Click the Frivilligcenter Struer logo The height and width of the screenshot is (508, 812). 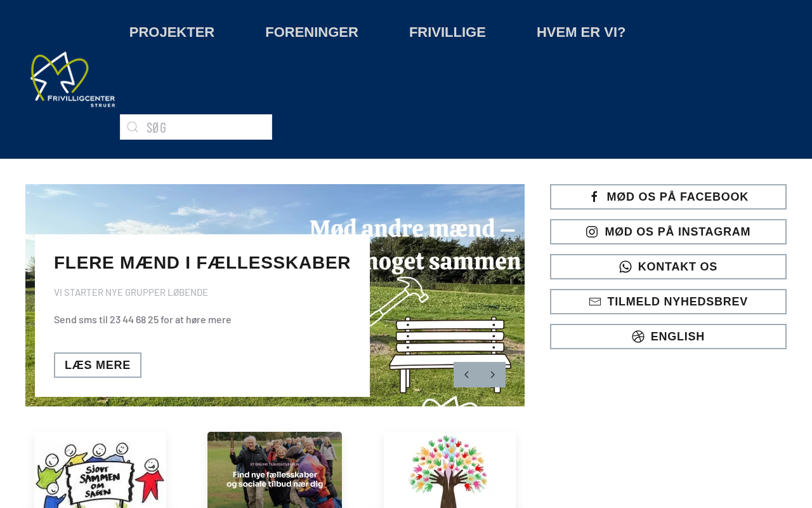73,79
